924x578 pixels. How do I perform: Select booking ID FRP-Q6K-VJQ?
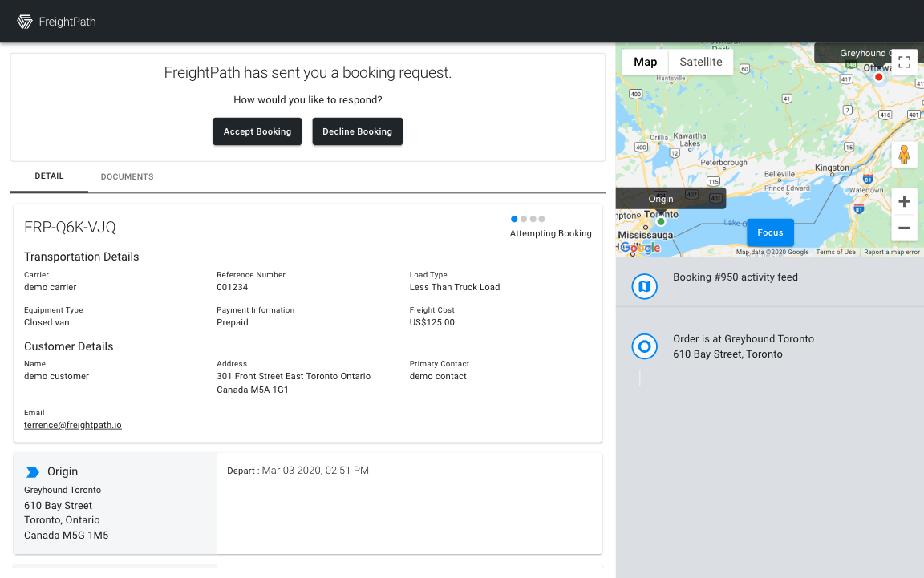pos(70,228)
